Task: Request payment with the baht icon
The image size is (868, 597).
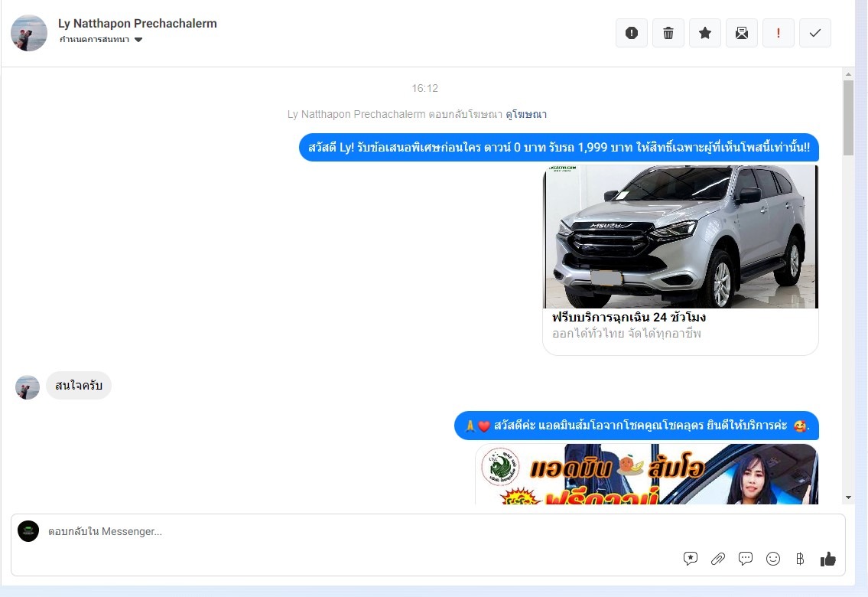Action: pos(800,559)
